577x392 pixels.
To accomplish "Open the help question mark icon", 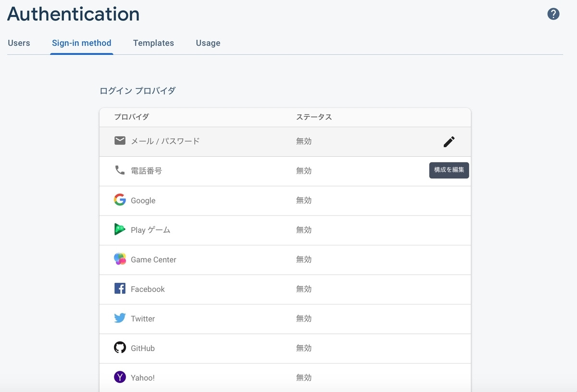I will 553,14.
